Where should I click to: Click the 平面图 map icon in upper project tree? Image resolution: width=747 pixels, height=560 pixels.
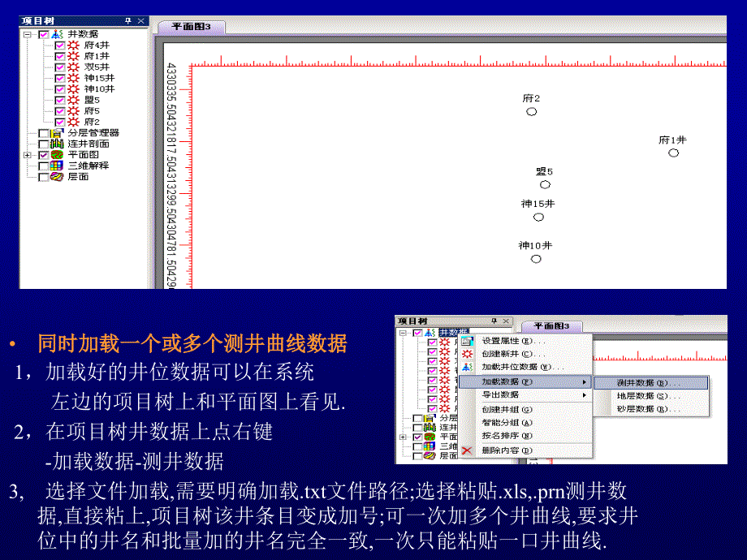pyautogui.click(x=57, y=155)
